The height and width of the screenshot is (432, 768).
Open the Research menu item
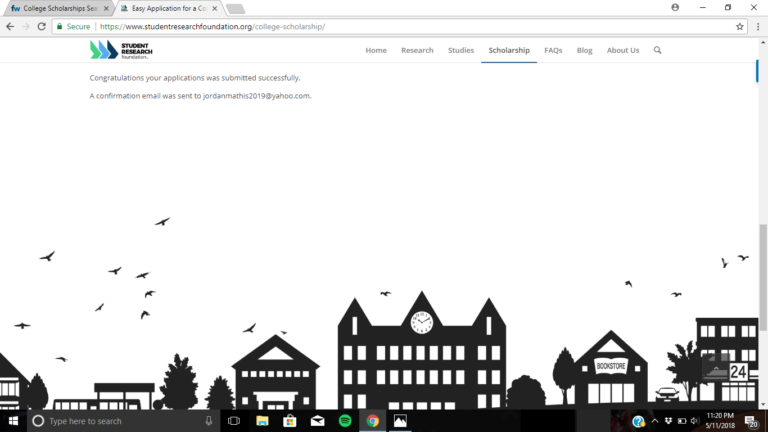click(417, 50)
